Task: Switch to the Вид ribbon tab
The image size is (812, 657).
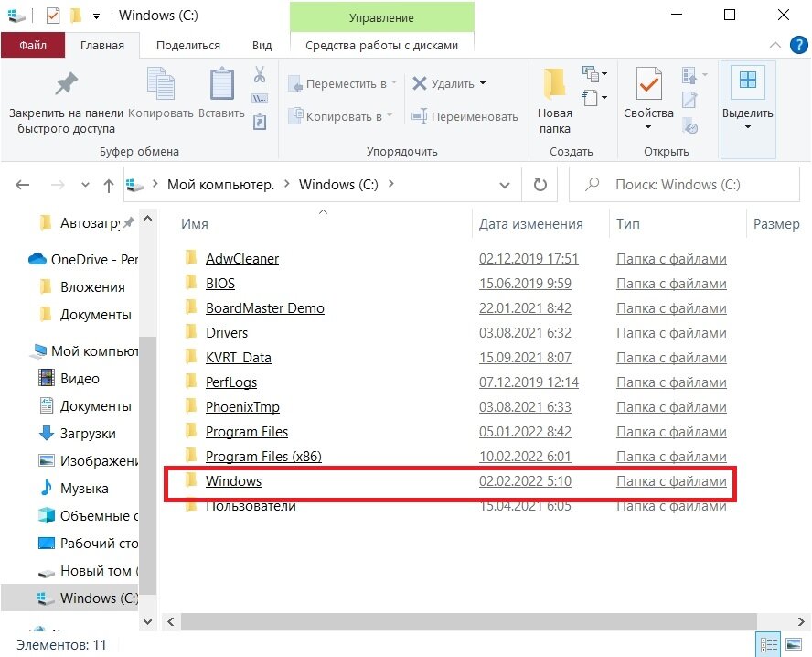Action: click(x=262, y=45)
